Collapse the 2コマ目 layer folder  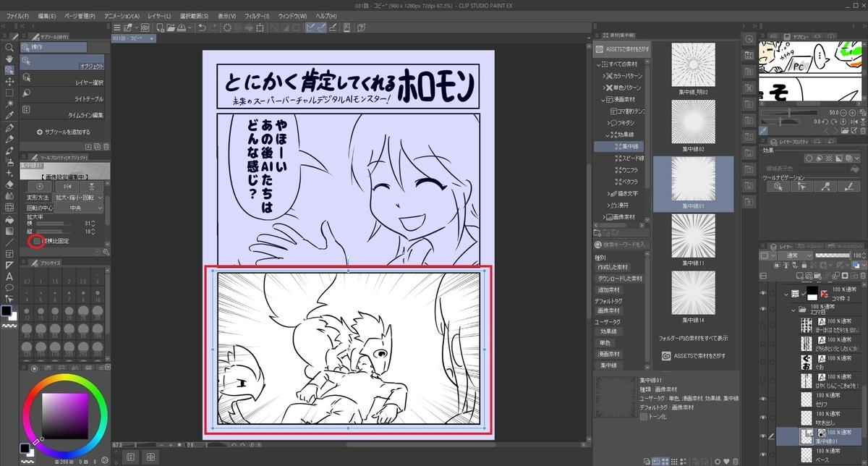click(x=794, y=310)
